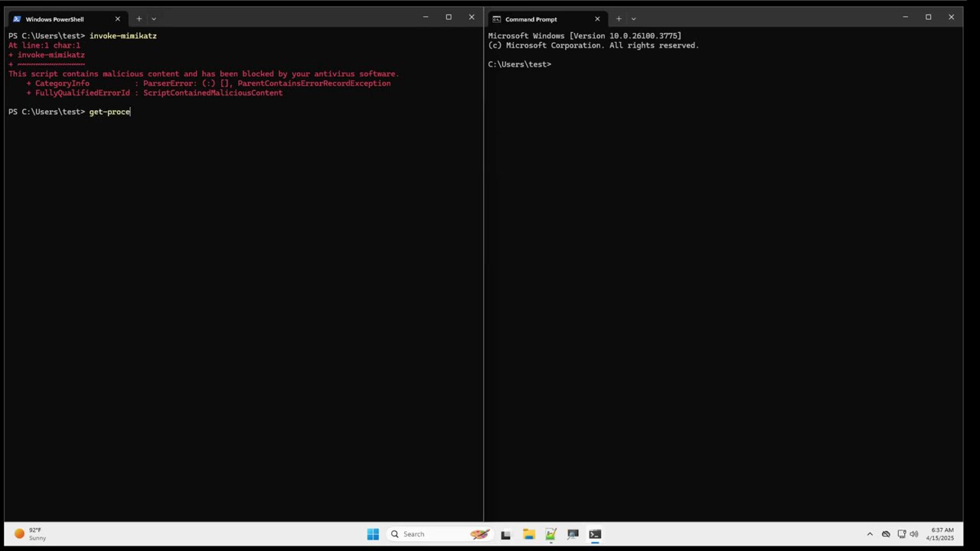Click the 'invoke-mimikatz' command on the first line
This screenshot has height=551, width=980.
(x=123, y=36)
